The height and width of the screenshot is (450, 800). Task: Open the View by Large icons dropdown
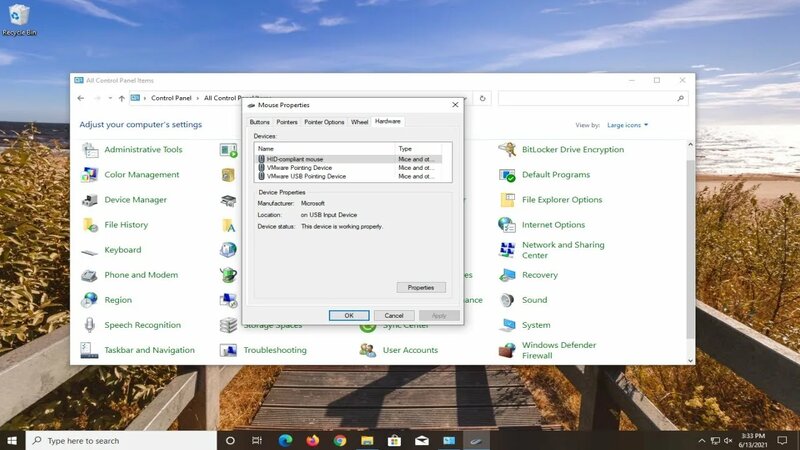pos(628,125)
